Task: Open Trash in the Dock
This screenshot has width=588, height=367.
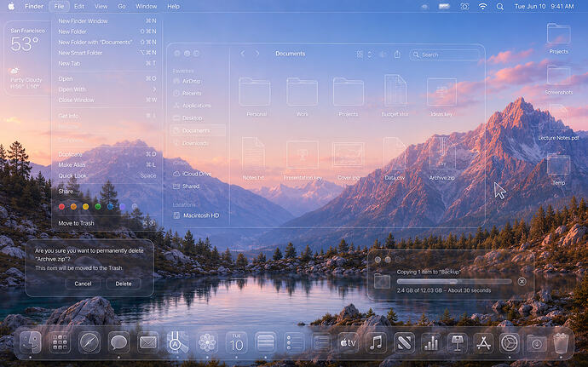Action: coord(561,342)
